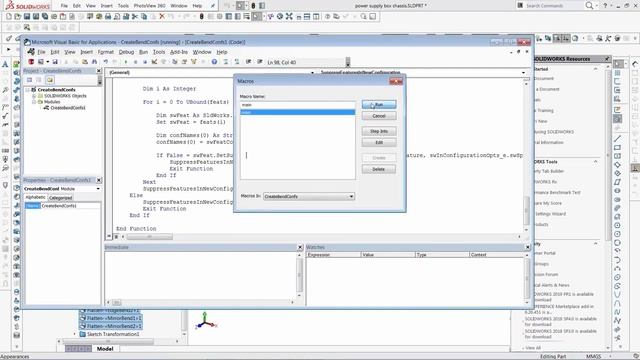Viewport: 640px width, 360px height.
Task: Close the Immediate window pane
Action: 300,247
